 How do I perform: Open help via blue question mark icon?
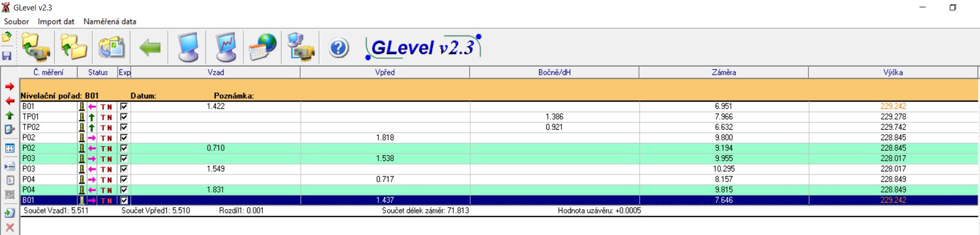pyautogui.click(x=338, y=48)
